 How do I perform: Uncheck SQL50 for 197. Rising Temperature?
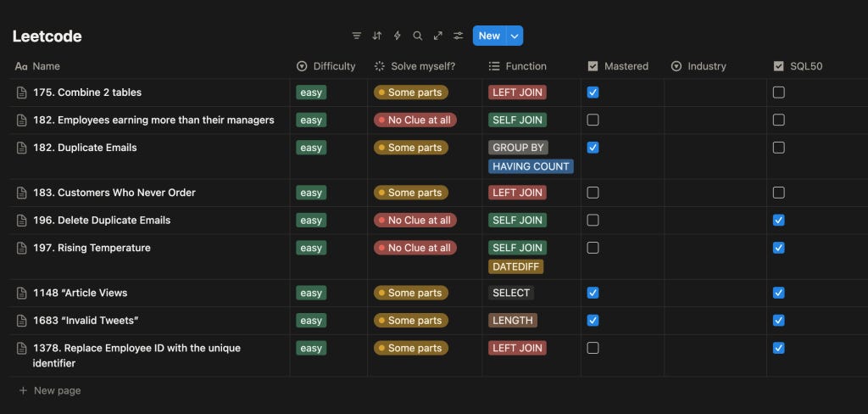point(779,249)
